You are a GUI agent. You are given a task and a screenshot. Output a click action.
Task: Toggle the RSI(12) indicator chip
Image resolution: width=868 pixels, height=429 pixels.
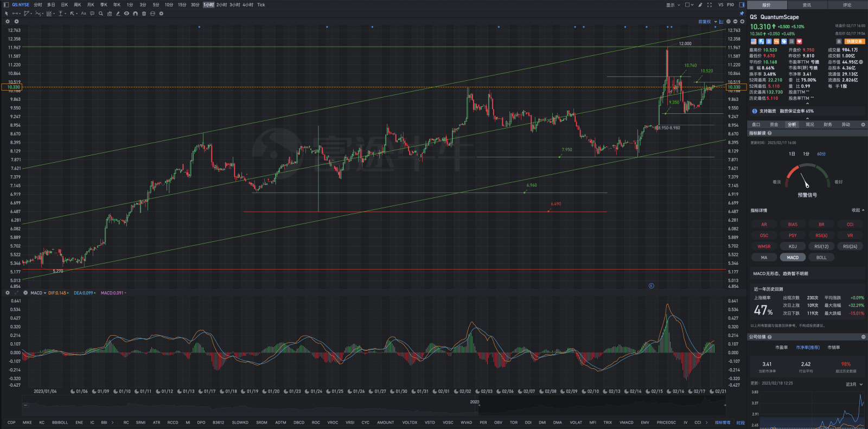pyautogui.click(x=821, y=246)
